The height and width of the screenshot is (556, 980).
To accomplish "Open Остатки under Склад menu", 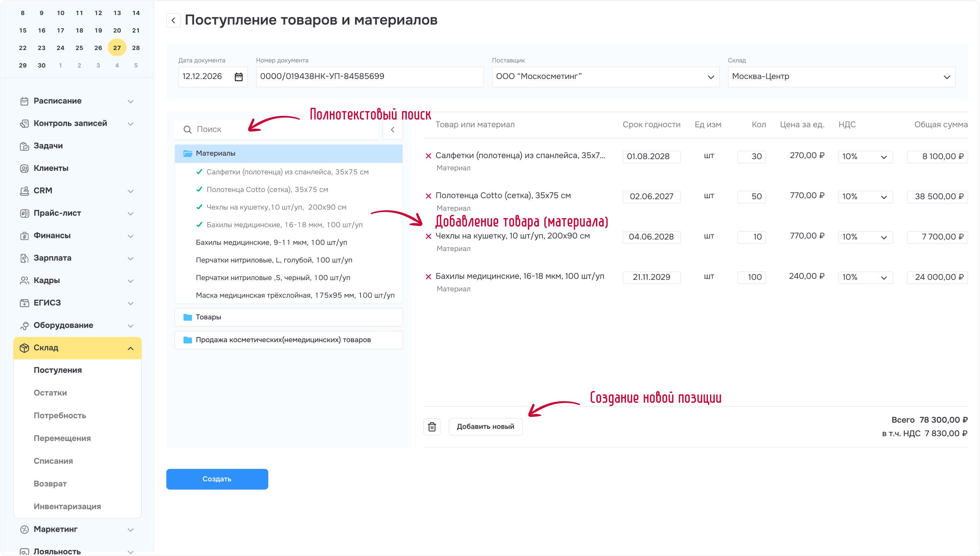I will pos(50,393).
